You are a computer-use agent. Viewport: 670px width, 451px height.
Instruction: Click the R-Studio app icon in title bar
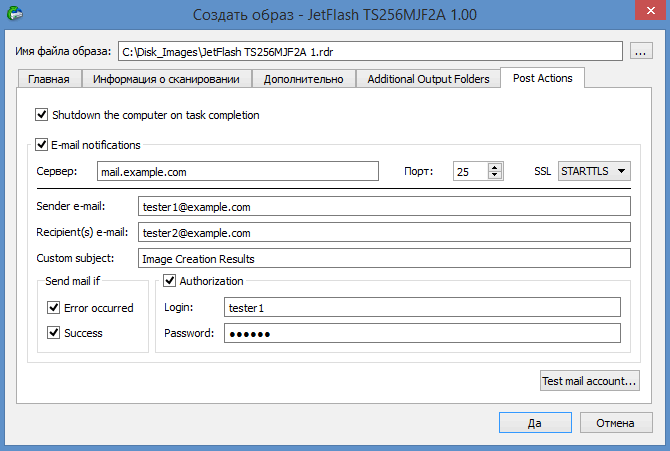(x=15, y=14)
